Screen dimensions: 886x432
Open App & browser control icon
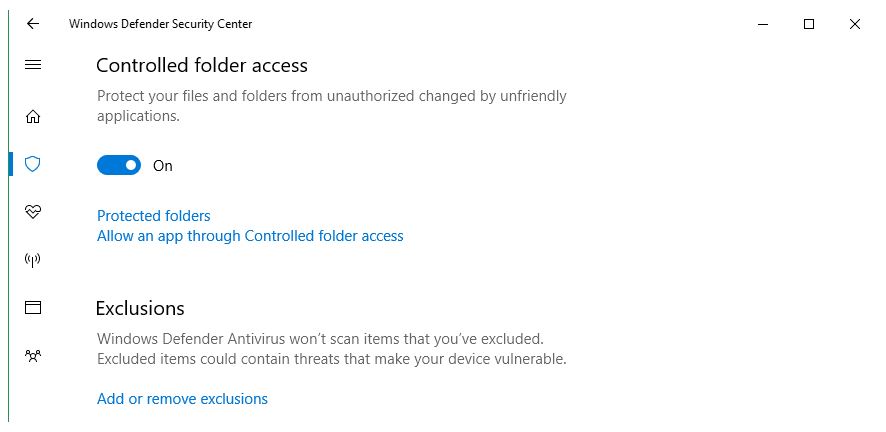tap(33, 308)
